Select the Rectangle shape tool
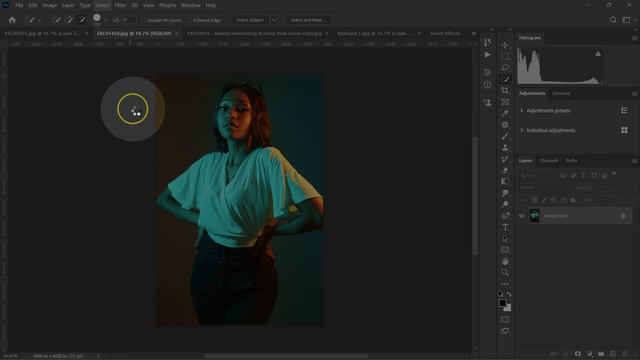 [x=505, y=249]
